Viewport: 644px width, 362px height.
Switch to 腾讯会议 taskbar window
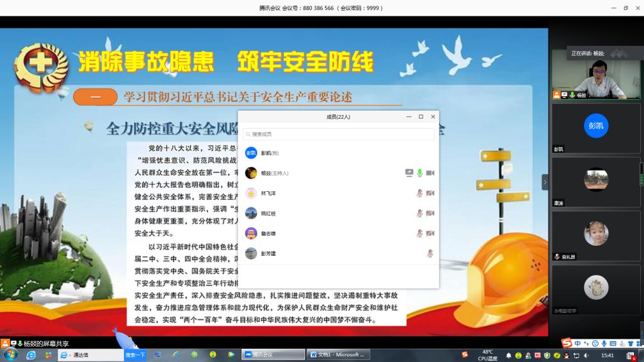(x=273, y=354)
